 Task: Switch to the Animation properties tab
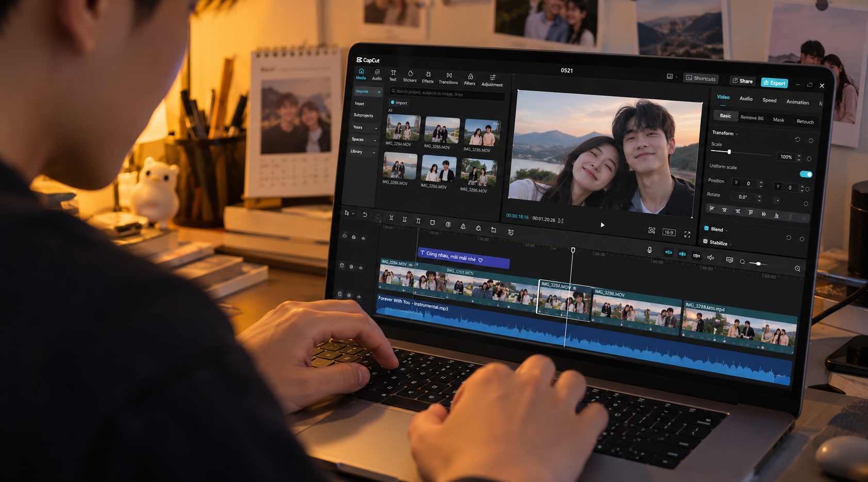797,102
